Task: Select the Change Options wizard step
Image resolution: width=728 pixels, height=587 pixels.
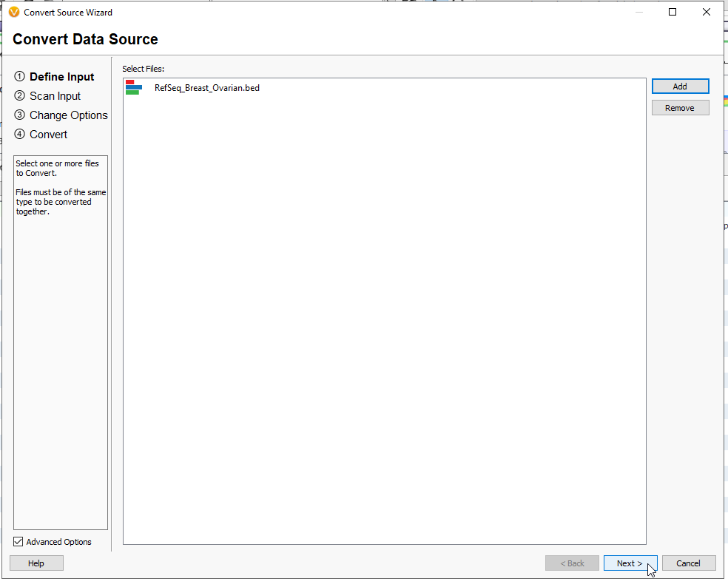Action: pos(68,115)
